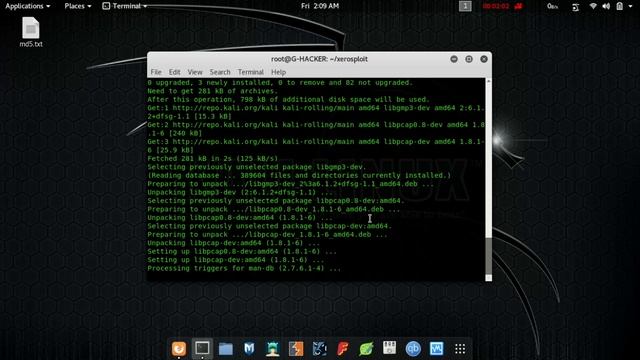Click the terminal vertical scrollbar handle

488,256
